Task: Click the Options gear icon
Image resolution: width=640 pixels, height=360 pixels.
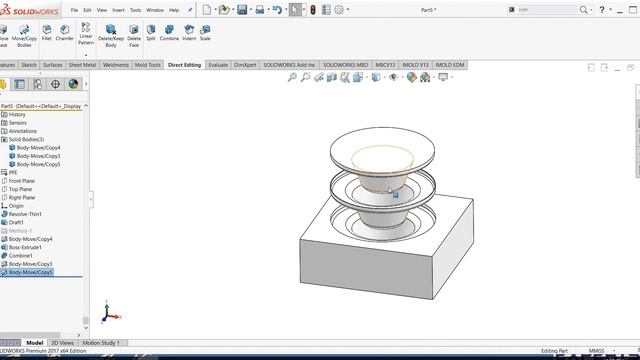Action: tap(339, 10)
